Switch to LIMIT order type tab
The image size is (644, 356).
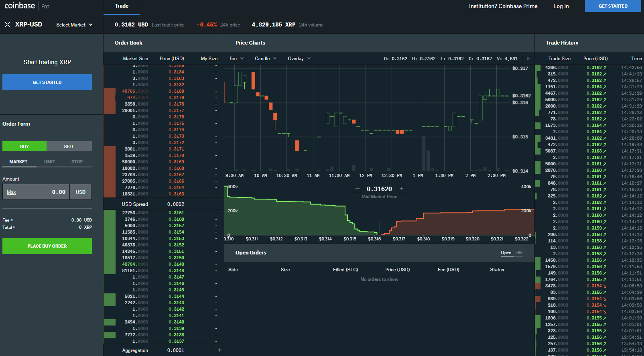tap(49, 162)
